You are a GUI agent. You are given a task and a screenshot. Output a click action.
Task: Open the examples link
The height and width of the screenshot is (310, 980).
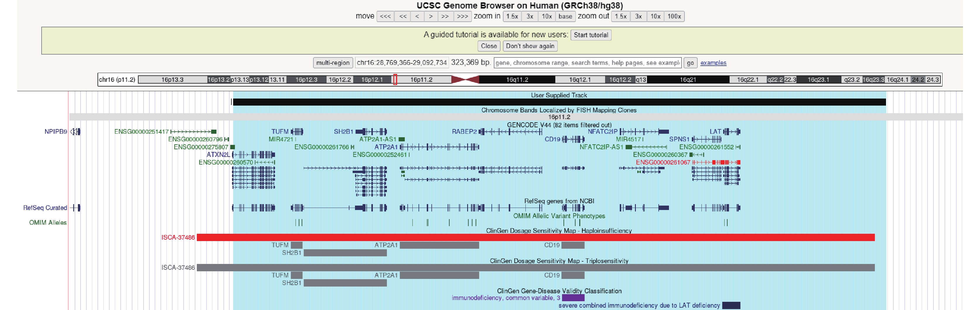pyautogui.click(x=713, y=63)
